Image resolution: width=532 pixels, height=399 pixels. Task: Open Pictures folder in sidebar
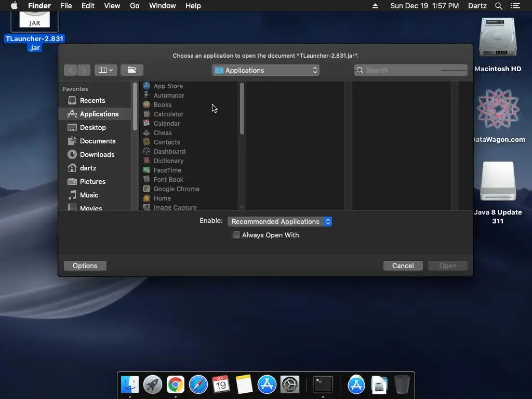tap(87, 181)
